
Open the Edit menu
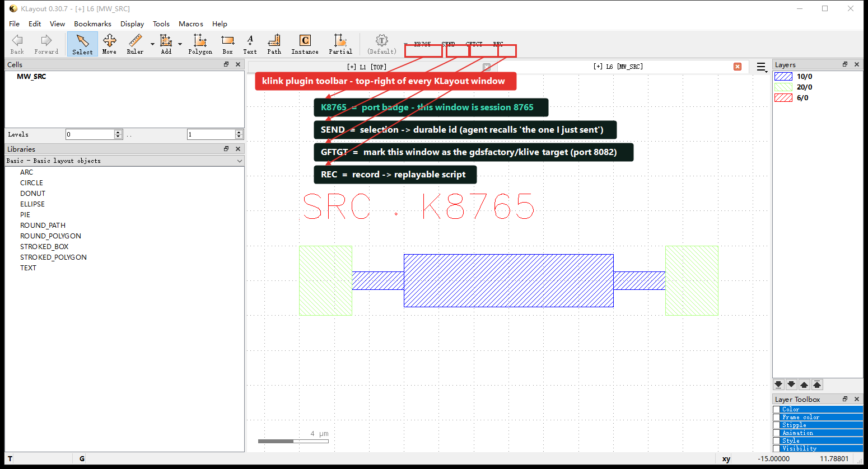(35, 24)
